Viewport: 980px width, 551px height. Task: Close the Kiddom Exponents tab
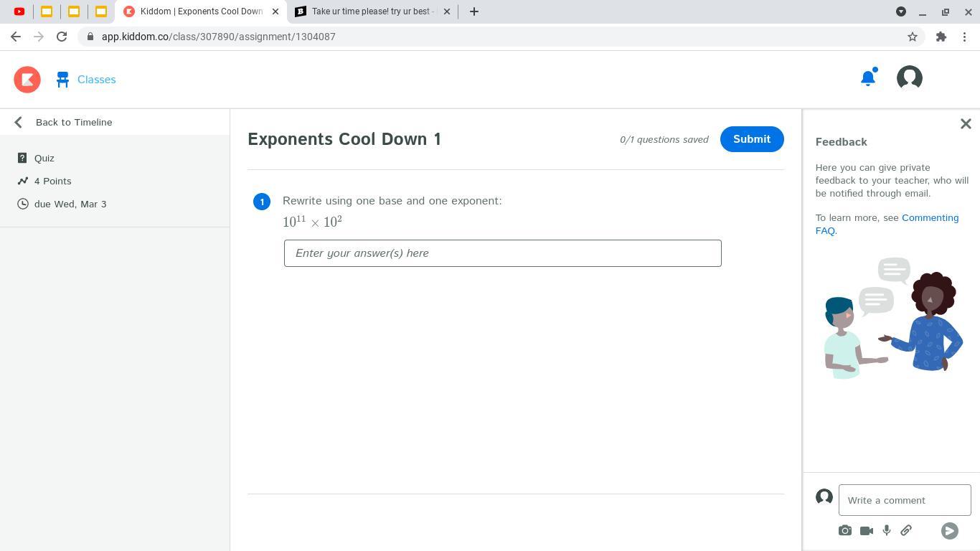pos(275,11)
